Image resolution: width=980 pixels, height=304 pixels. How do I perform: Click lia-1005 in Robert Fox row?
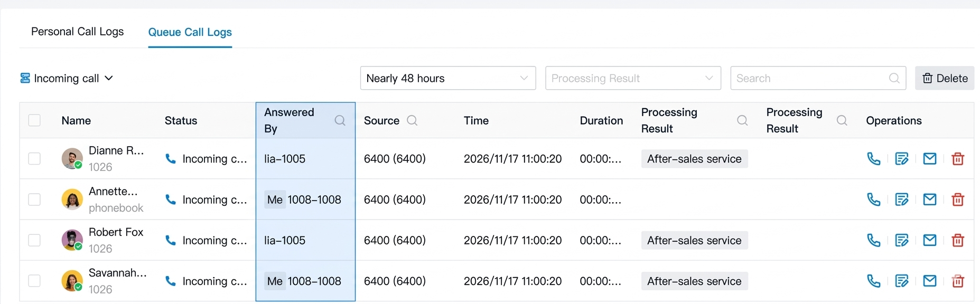[285, 240]
